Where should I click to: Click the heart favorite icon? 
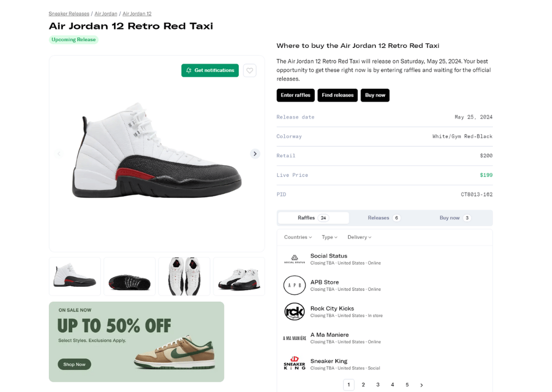(250, 71)
